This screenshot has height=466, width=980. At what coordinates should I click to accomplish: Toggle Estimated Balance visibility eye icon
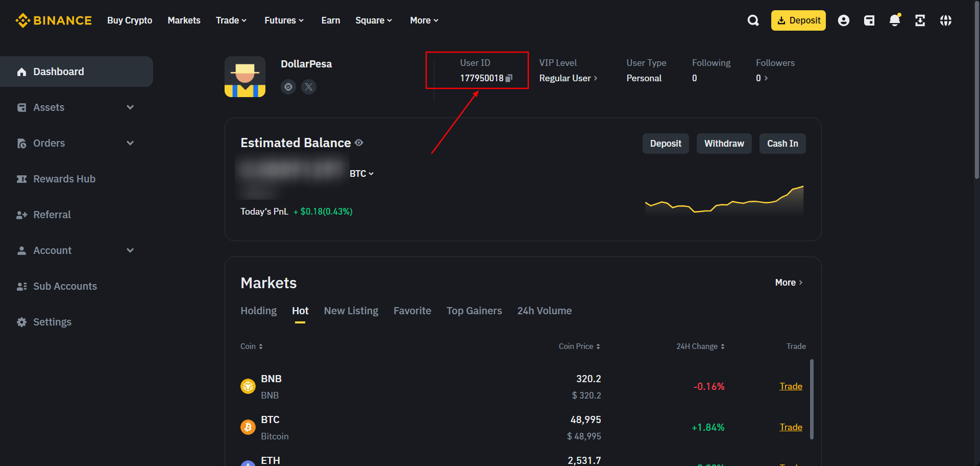coord(359,143)
